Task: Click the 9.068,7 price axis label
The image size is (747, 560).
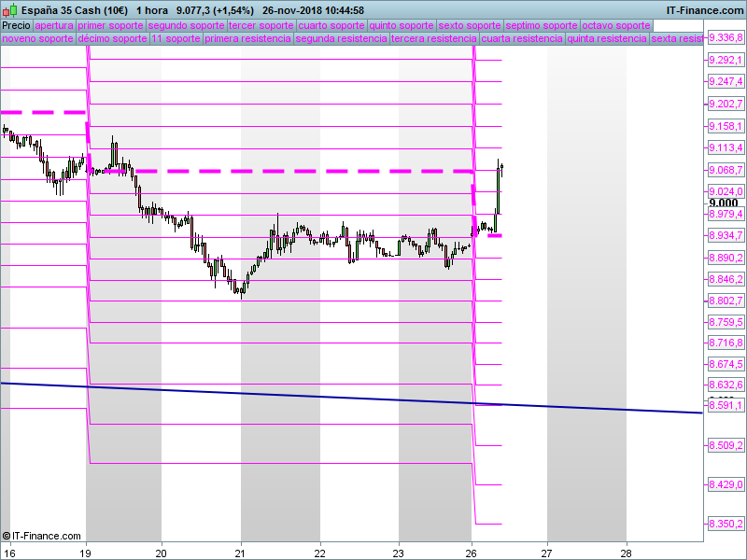Action: pyautogui.click(x=726, y=170)
